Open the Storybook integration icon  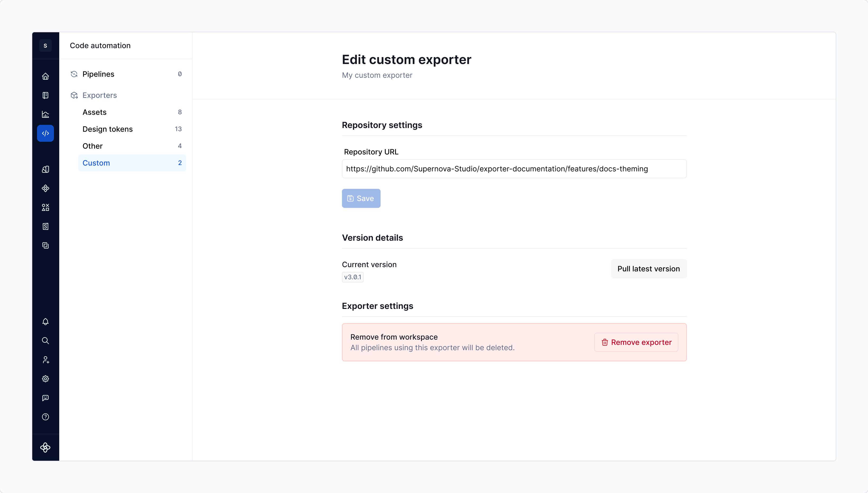click(45, 226)
